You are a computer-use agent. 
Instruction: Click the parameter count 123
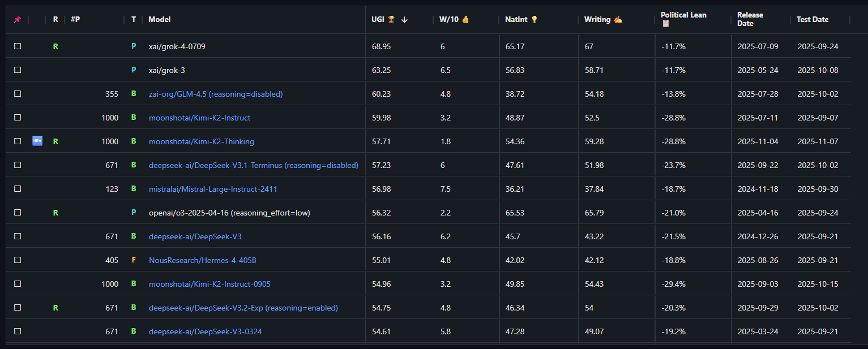click(112, 189)
